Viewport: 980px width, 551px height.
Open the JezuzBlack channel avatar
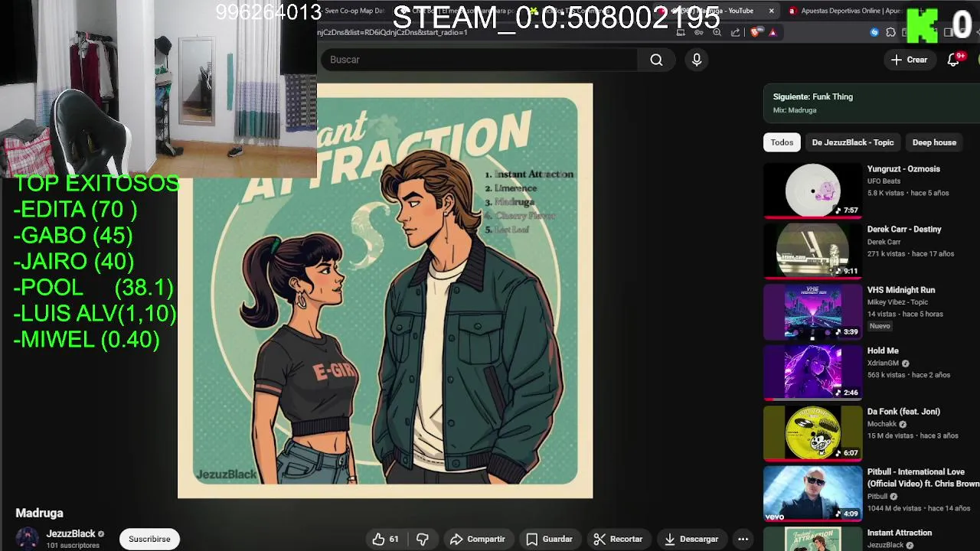pos(28,539)
